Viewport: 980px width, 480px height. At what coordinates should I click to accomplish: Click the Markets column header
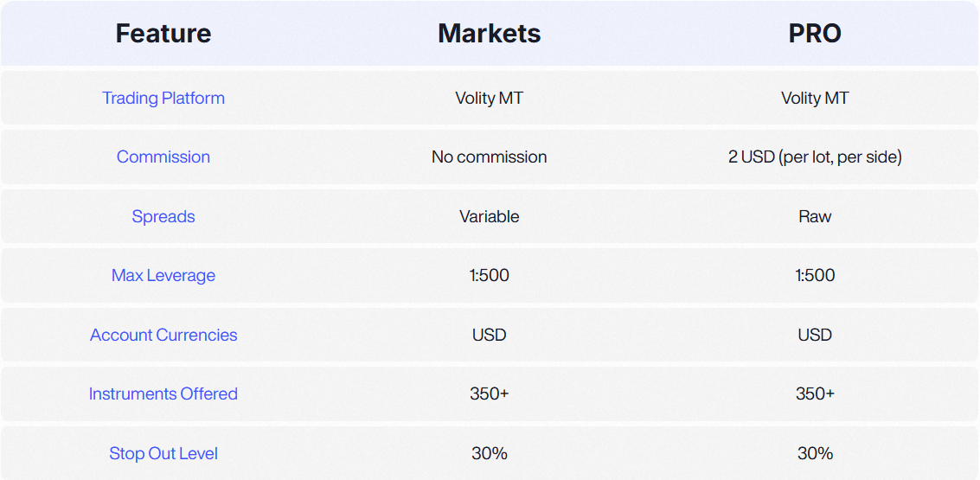point(490,33)
